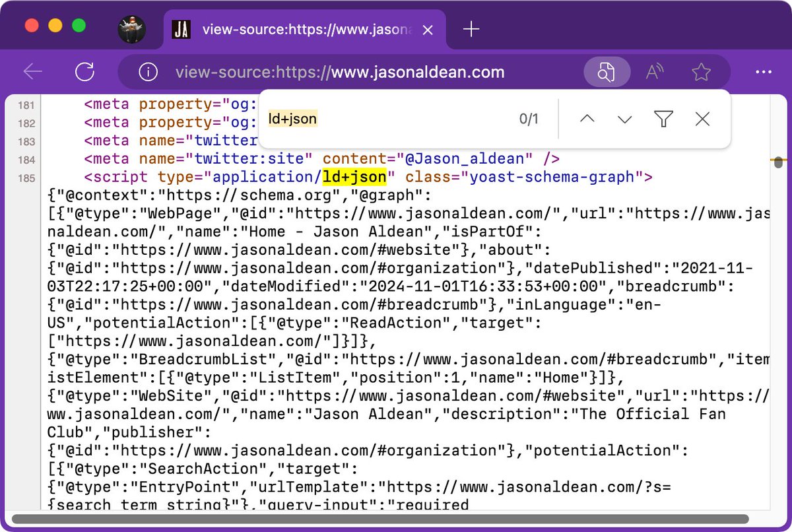792x532 pixels.
Task: Go to next find result
Action: tap(624, 119)
